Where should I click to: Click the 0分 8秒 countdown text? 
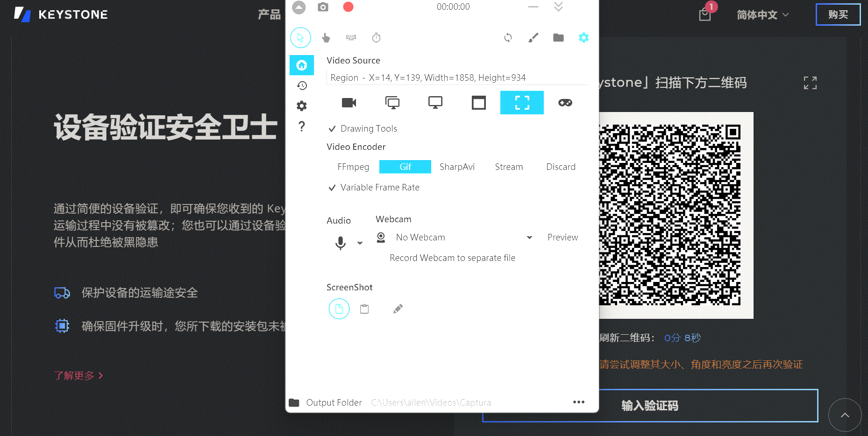(x=683, y=338)
